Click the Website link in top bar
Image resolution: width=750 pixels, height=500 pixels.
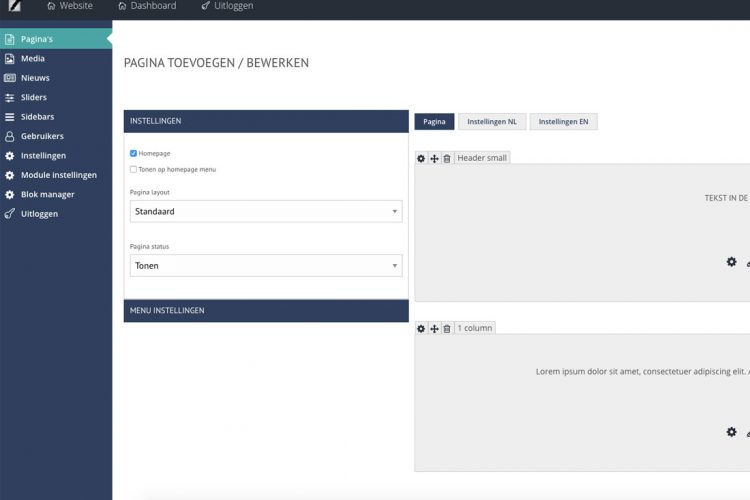(x=70, y=6)
